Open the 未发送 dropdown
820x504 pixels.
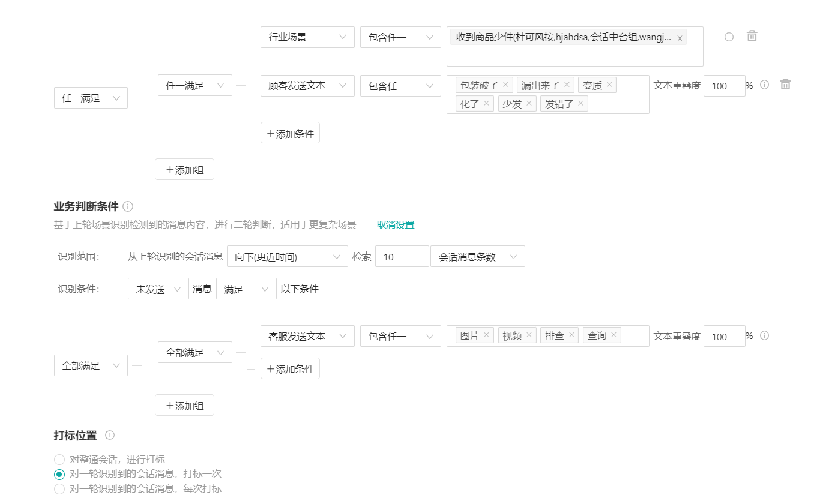[158, 289]
